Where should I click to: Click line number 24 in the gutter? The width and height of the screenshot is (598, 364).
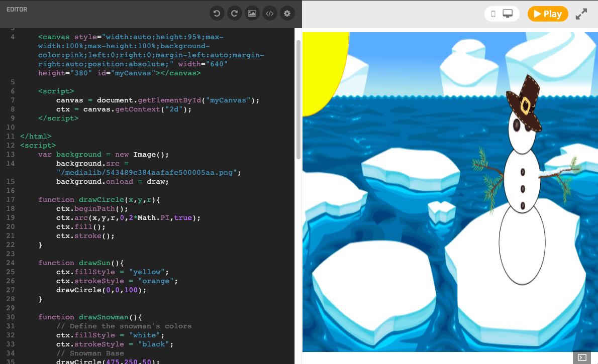pos(11,263)
